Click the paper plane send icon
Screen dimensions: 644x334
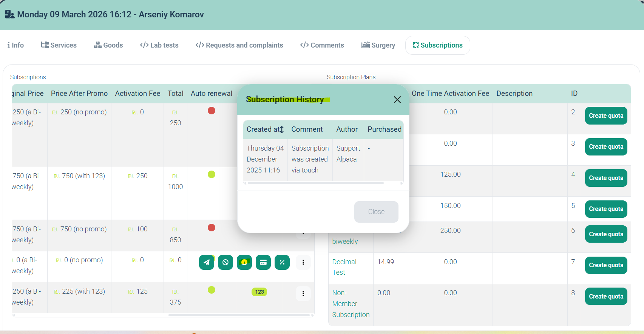click(206, 262)
